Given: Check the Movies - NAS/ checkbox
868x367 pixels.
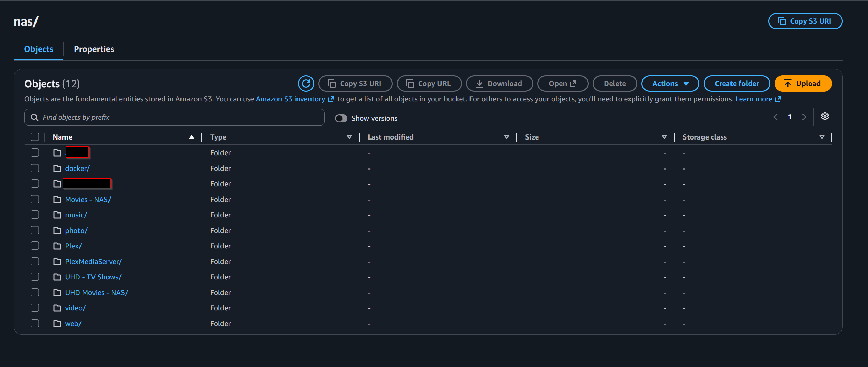Looking at the screenshot, I should 35,199.
